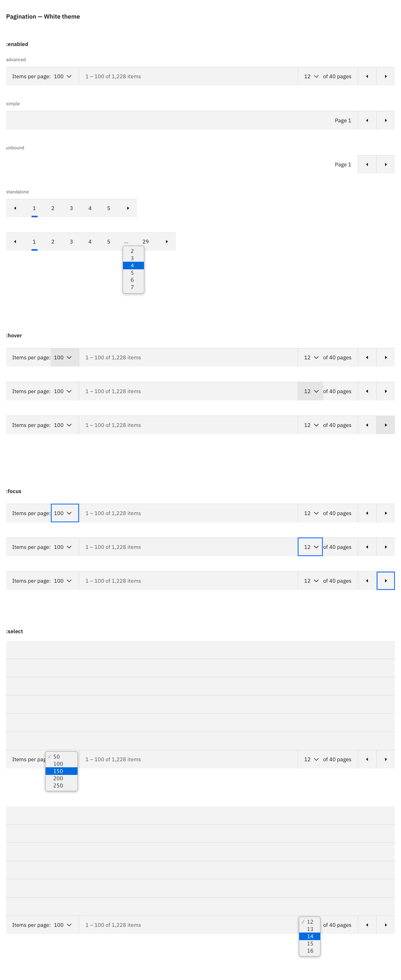This screenshot has width=401, height=980.
Task: Select page 3 in standalone pagination
Action: point(71,208)
